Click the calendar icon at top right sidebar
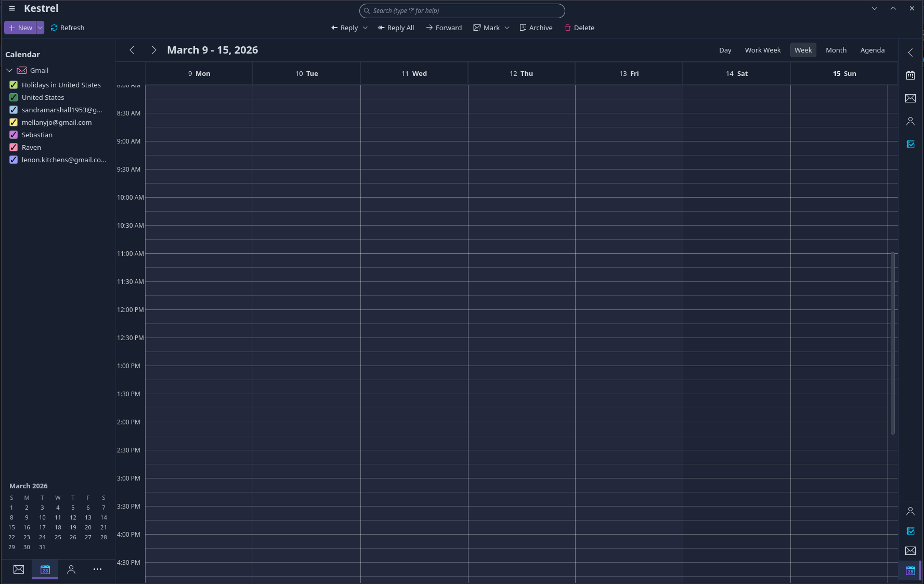The height and width of the screenshot is (584, 924). [x=910, y=75]
